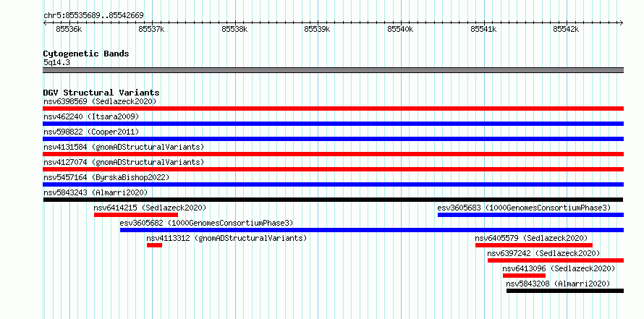The image size is (644, 319).
Task: Select the blue bar under esv3605683
Action: 530,215
